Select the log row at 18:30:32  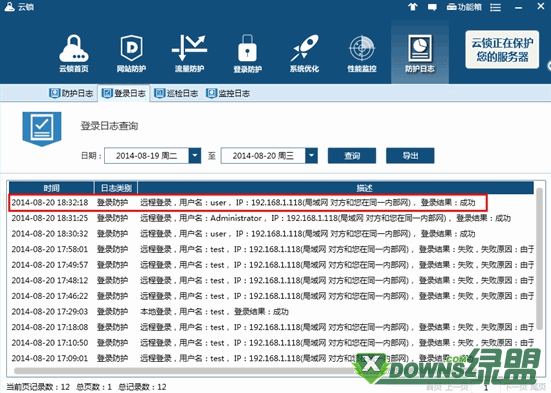point(271,233)
